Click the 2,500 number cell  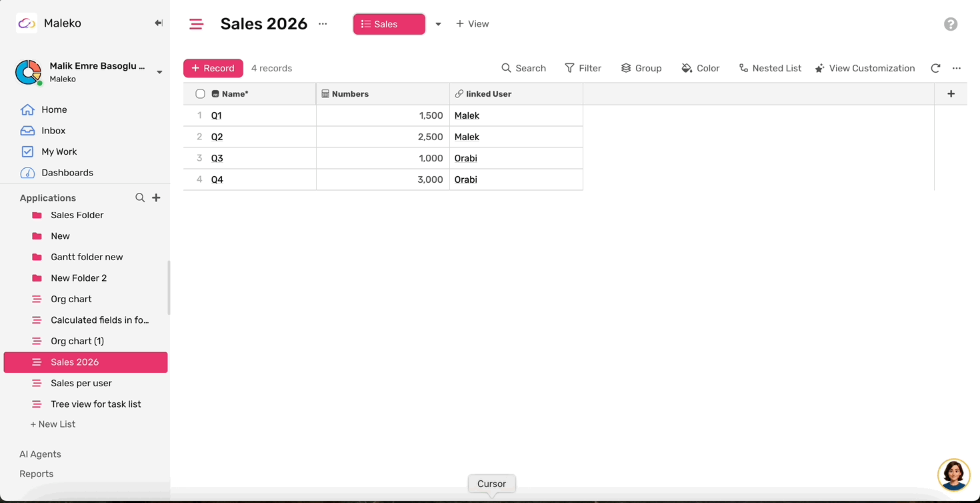(383, 137)
